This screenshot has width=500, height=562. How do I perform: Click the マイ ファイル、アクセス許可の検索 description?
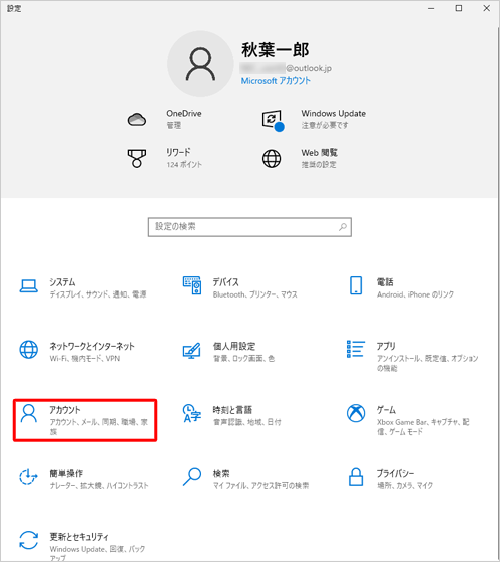tap(261, 486)
